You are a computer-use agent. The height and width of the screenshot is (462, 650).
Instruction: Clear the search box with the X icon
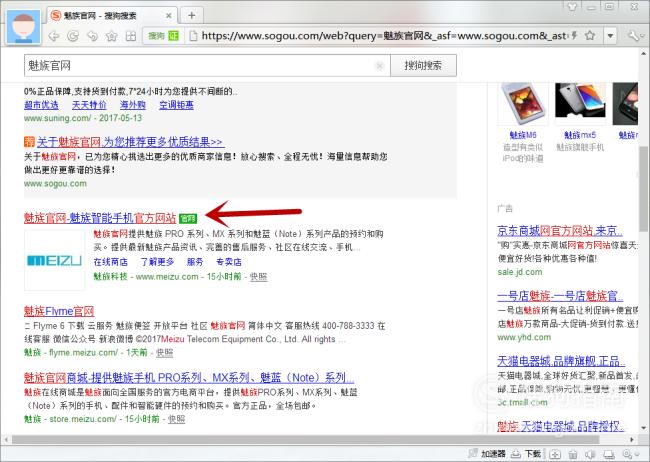(379, 66)
